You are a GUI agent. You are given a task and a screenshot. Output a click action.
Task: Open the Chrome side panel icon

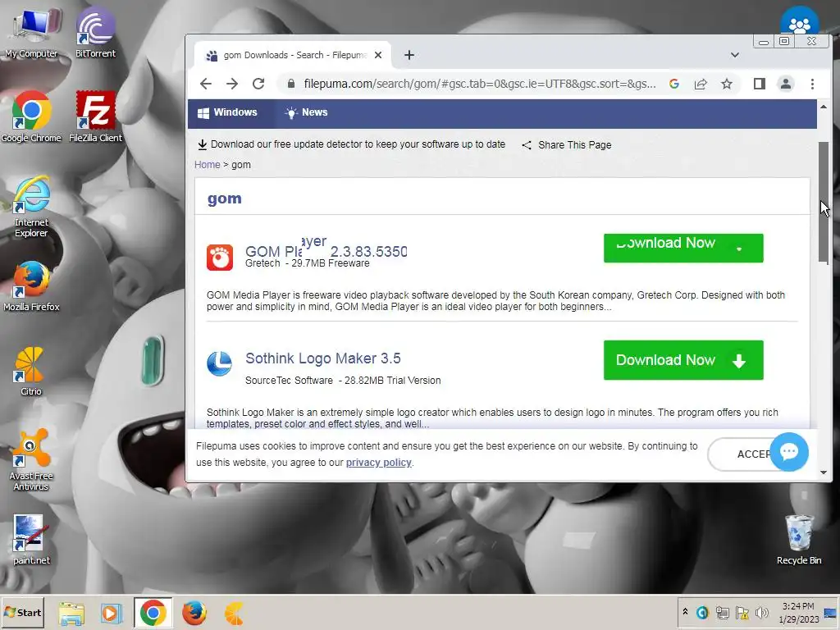(x=759, y=84)
